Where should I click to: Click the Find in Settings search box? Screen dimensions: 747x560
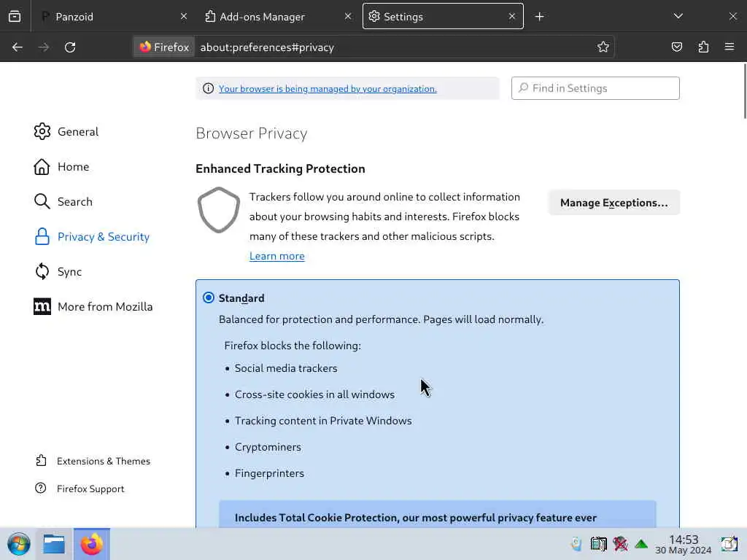coord(595,88)
